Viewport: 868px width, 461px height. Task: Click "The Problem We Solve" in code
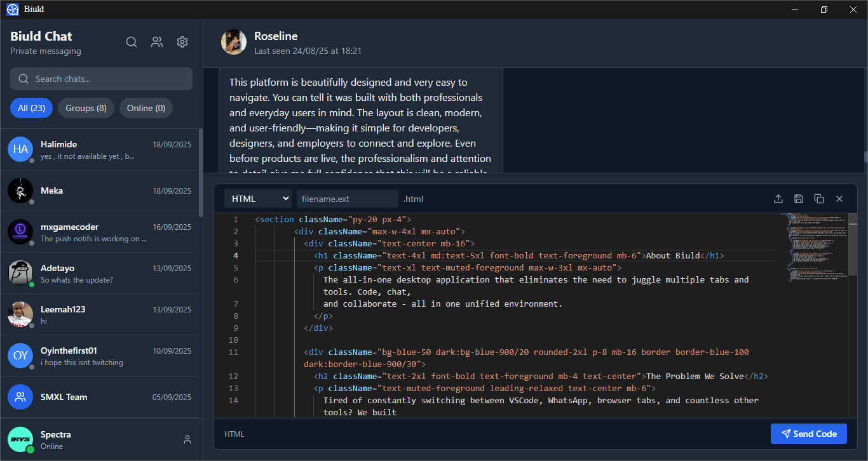(695, 376)
